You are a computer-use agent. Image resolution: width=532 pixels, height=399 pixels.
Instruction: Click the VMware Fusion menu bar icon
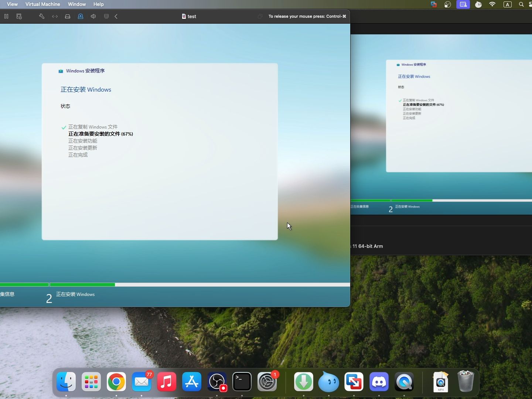pyautogui.click(x=434, y=4)
